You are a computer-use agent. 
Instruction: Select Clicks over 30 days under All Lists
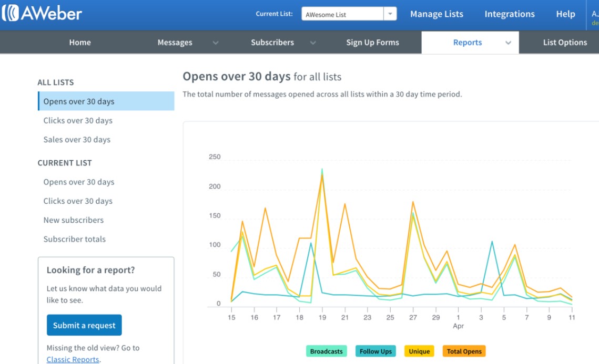click(x=78, y=120)
